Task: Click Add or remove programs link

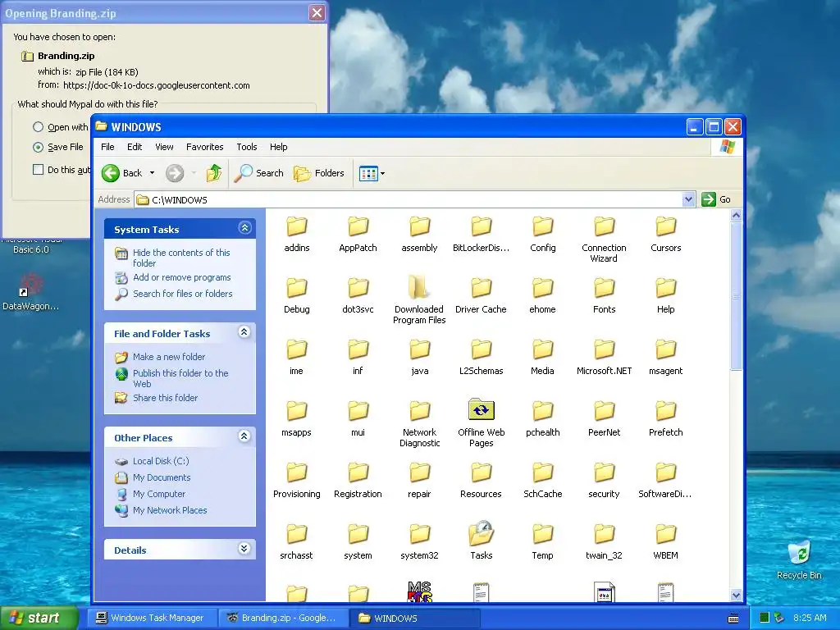Action: (x=181, y=277)
